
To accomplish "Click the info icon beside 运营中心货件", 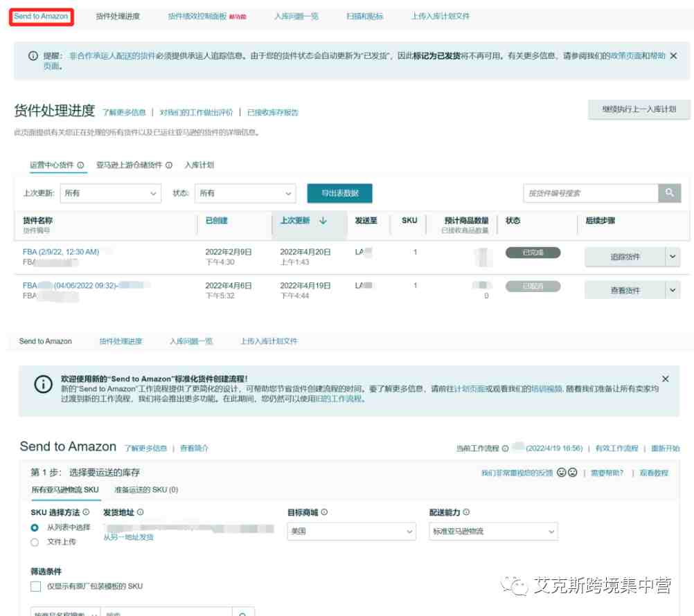I will point(80,165).
